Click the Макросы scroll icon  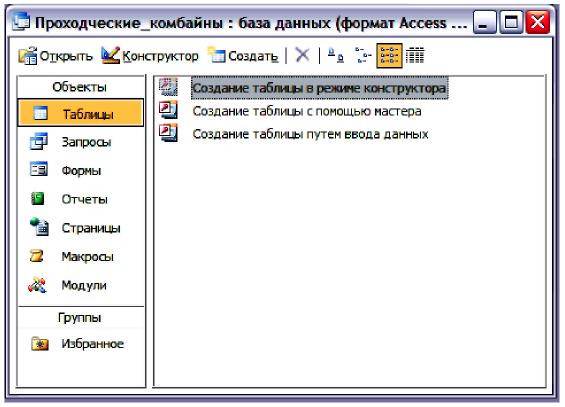37,256
